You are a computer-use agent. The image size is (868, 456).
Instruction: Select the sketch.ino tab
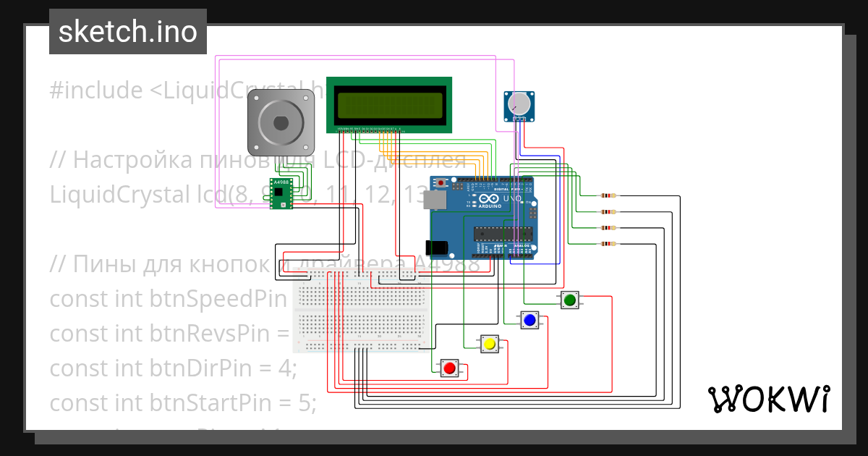click(127, 31)
